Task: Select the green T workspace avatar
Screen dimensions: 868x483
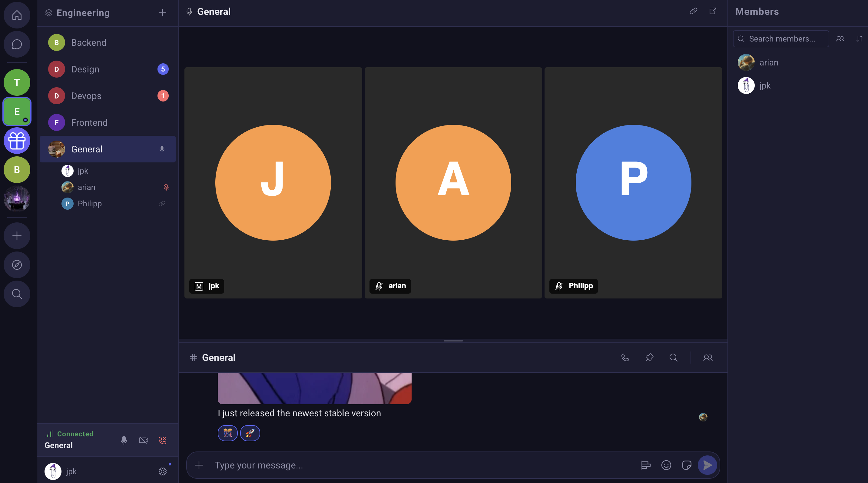Action: tap(17, 82)
